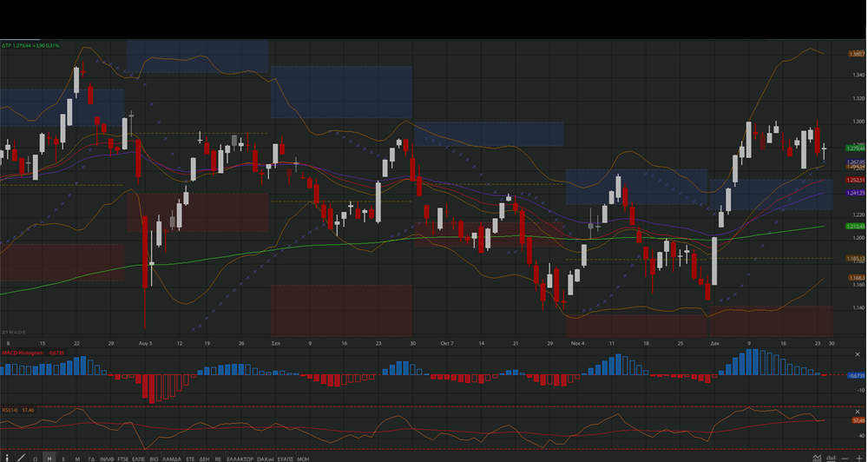This screenshot has width=868, height=462.
Task: Toggle the highlighted H timeframe
Action: [49, 459]
